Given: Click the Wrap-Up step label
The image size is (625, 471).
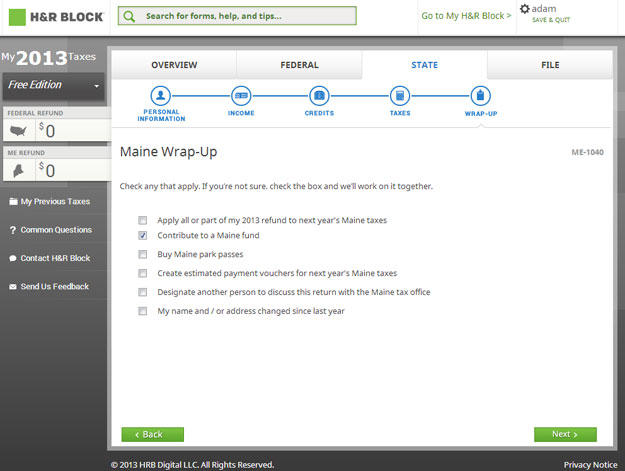Looking at the screenshot, I should pyautogui.click(x=481, y=114).
